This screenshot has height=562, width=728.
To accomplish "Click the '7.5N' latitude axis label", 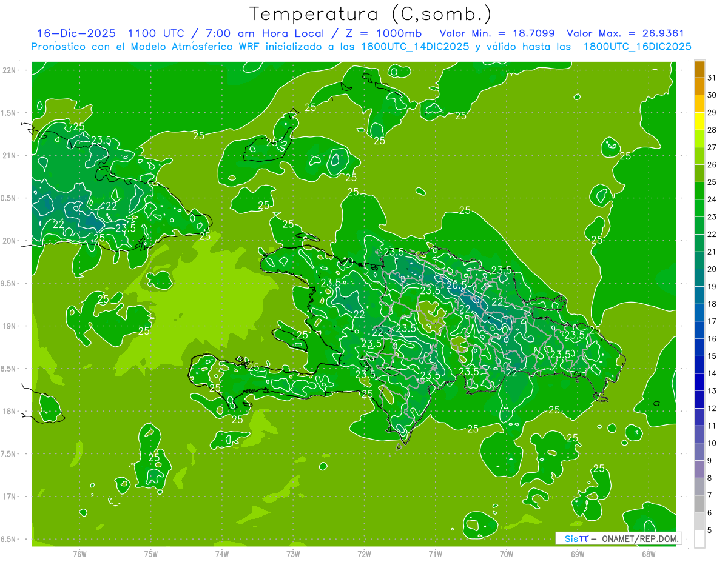I will (x=9, y=454).
